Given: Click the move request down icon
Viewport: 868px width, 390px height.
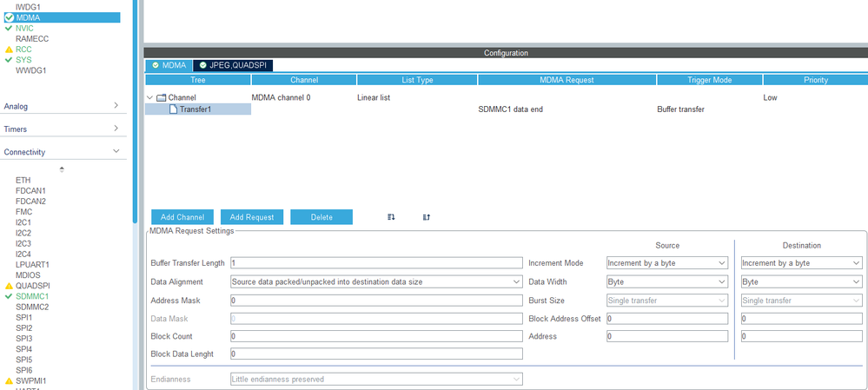Looking at the screenshot, I should (x=391, y=217).
